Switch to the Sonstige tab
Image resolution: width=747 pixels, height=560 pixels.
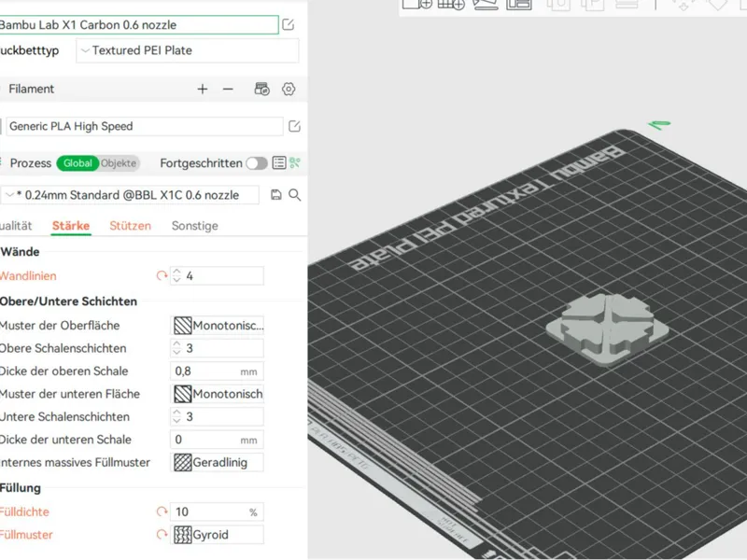click(x=195, y=226)
